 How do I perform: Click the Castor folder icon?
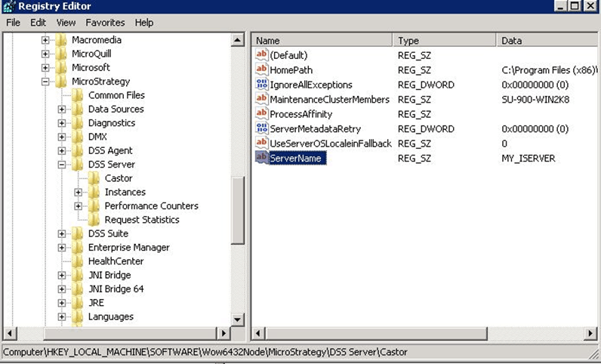(94, 178)
